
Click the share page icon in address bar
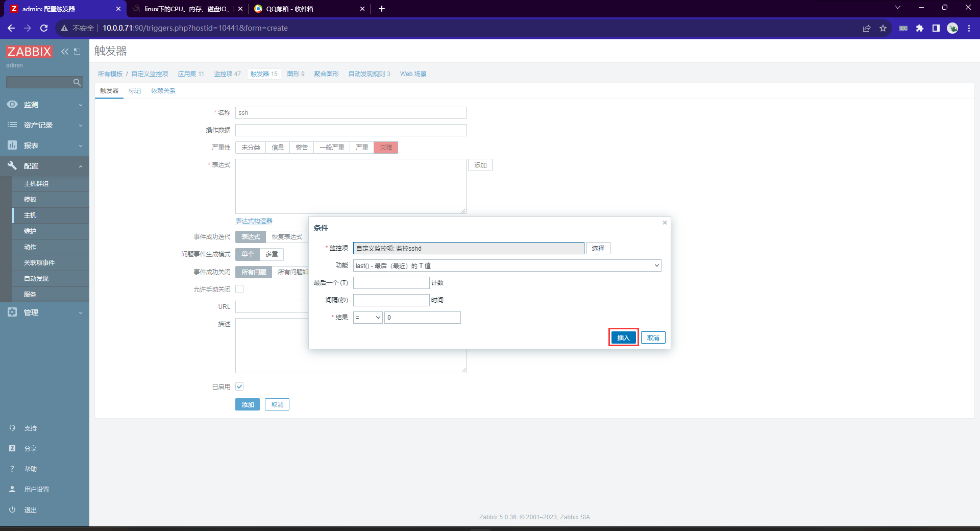click(867, 28)
